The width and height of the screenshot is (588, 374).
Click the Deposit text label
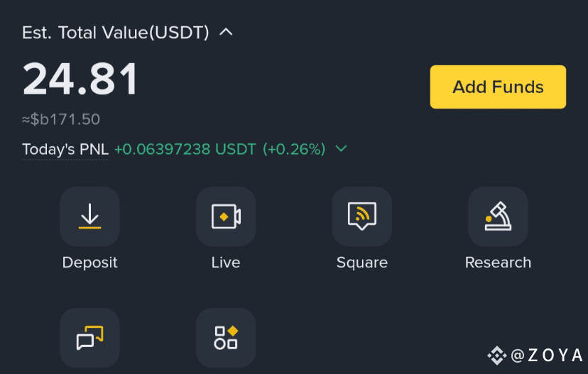pyautogui.click(x=89, y=263)
